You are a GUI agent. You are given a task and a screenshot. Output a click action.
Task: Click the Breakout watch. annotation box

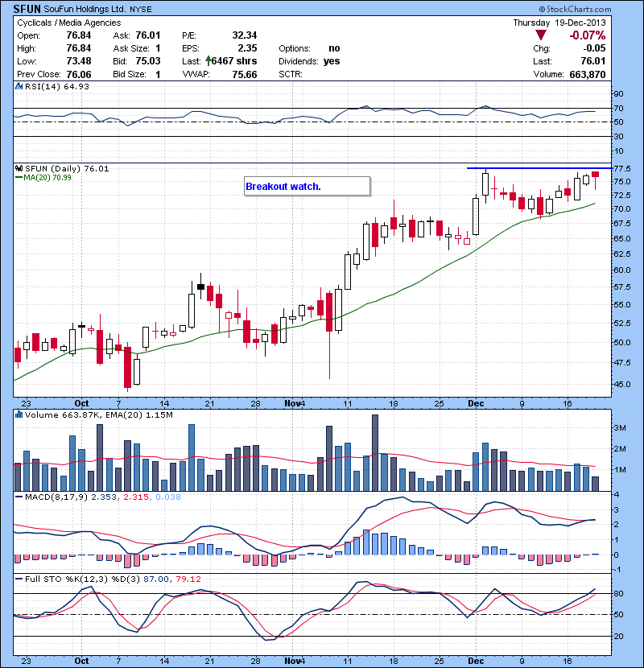[x=307, y=186]
